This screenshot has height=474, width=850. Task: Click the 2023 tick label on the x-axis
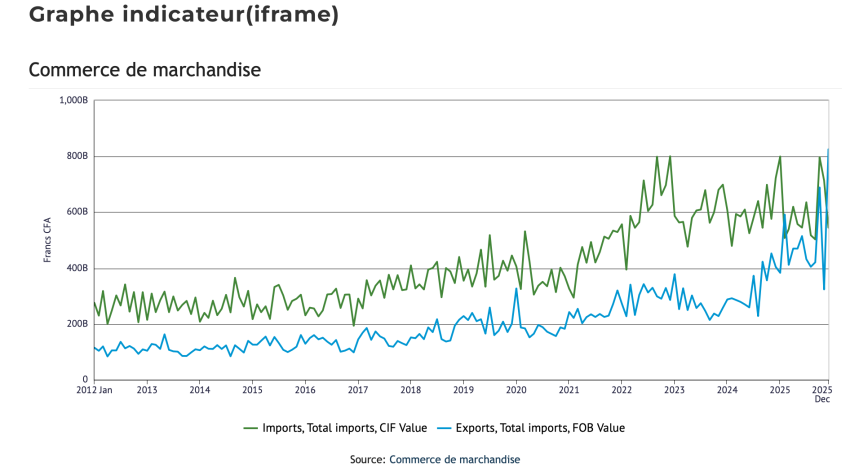click(x=674, y=388)
